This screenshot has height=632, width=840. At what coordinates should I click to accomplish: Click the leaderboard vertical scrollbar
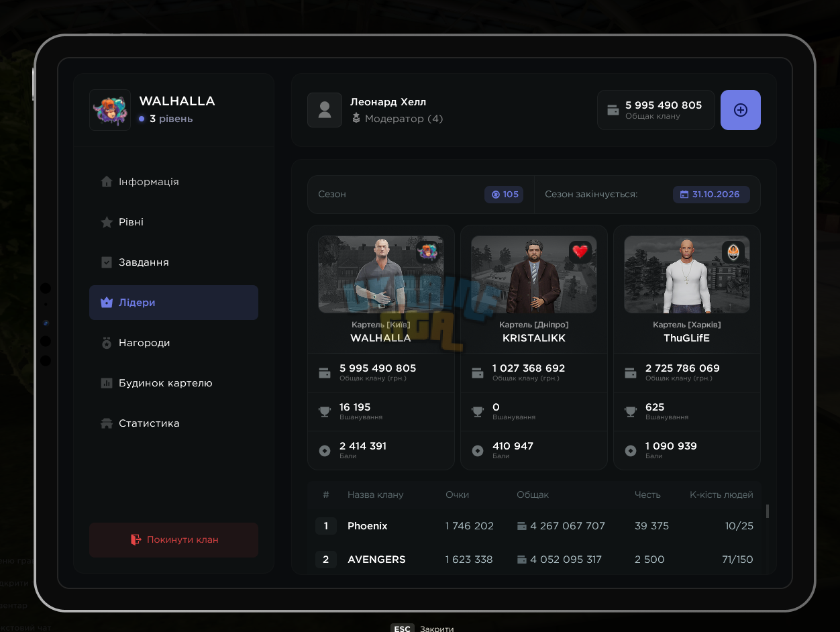click(x=768, y=511)
